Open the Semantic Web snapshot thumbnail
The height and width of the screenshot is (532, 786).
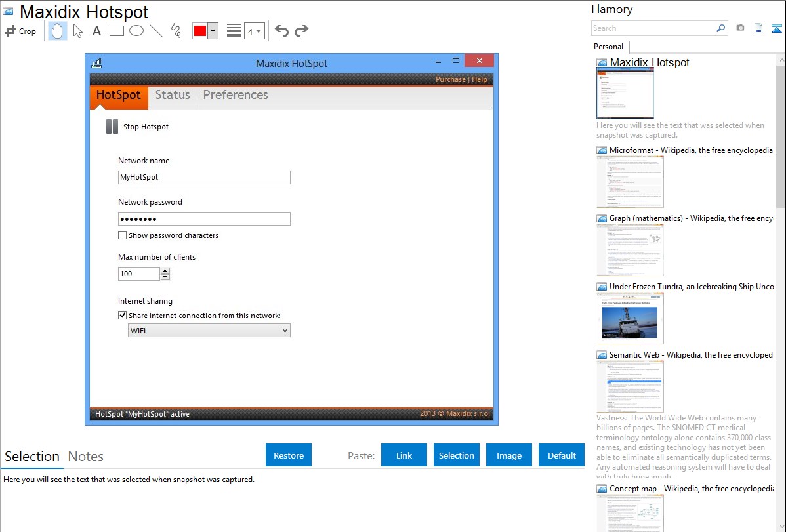point(630,386)
